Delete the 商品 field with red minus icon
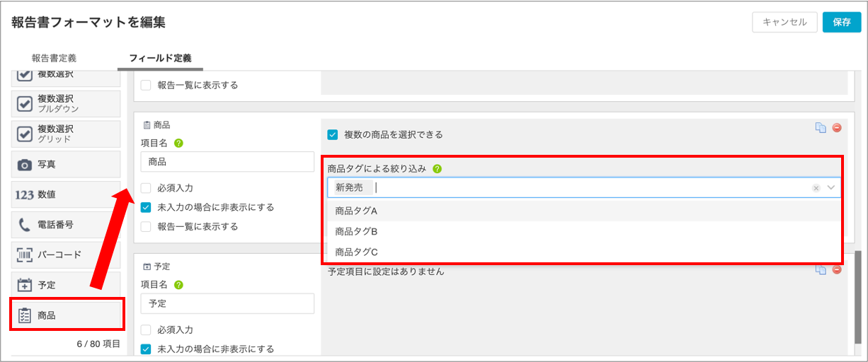 click(x=837, y=128)
